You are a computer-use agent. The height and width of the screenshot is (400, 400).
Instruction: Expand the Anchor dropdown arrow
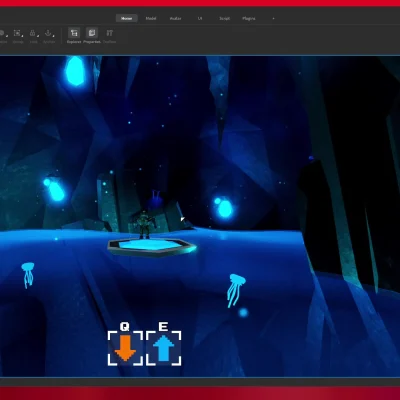(x=53, y=35)
